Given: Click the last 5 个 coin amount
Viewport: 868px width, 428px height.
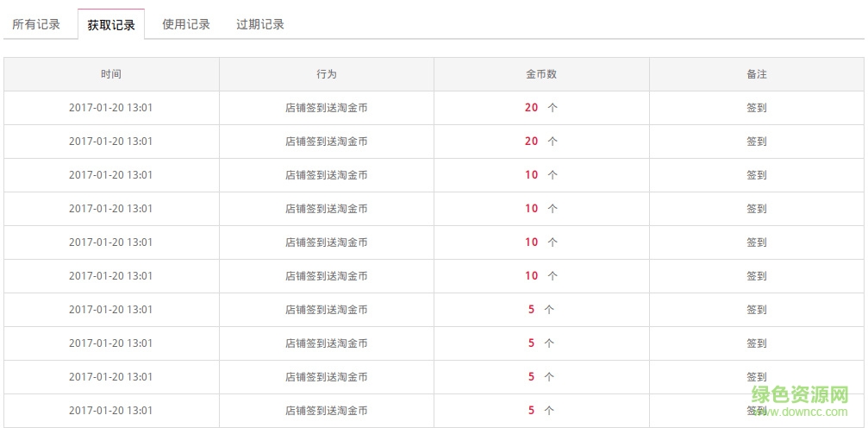Looking at the screenshot, I should (x=540, y=411).
